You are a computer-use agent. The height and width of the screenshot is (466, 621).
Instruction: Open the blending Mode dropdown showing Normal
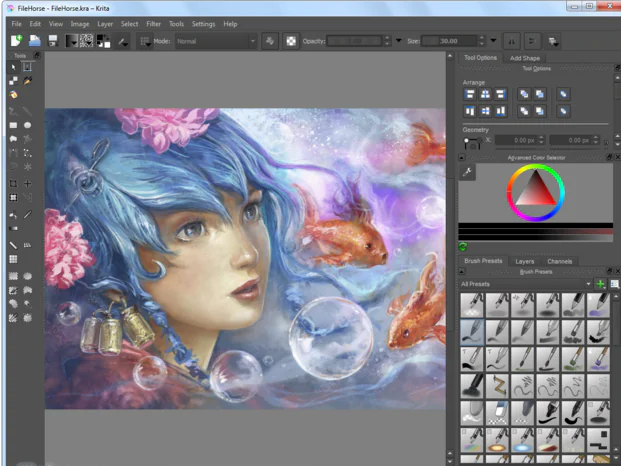[x=215, y=41]
